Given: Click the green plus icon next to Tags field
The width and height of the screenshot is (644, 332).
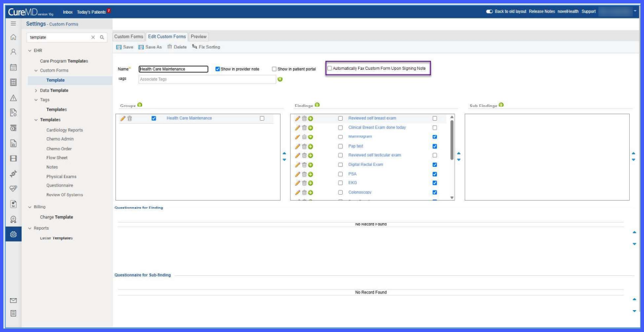Looking at the screenshot, I should coord(280,79).
